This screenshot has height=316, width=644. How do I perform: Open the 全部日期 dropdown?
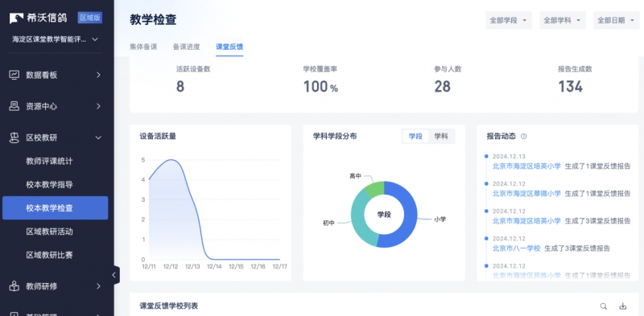coord(616,20)
